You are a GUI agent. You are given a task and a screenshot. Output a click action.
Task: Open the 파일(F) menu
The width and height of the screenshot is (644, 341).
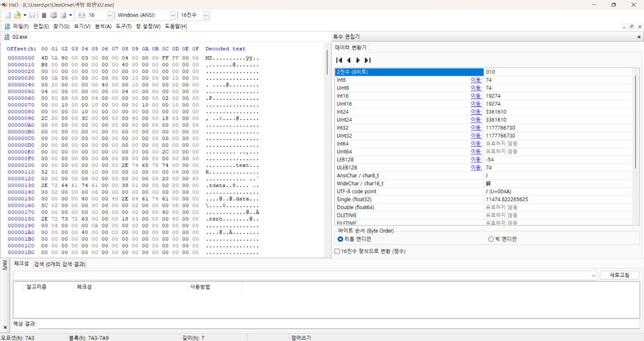[21, 26]
